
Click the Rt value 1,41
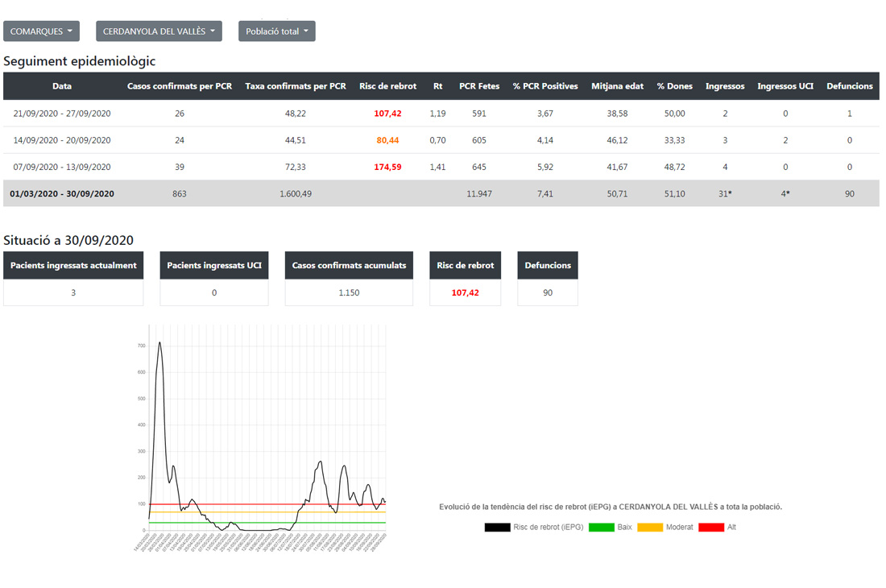(438, 168)
